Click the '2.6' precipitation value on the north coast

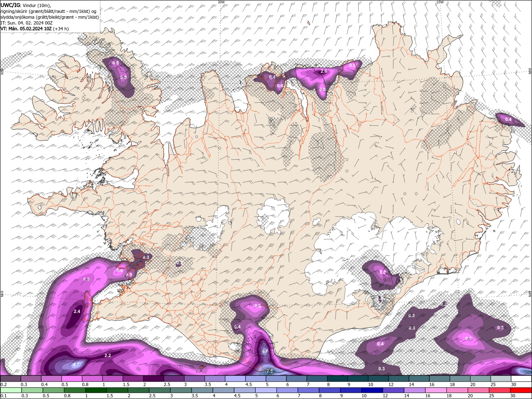[x=324, y=71]
